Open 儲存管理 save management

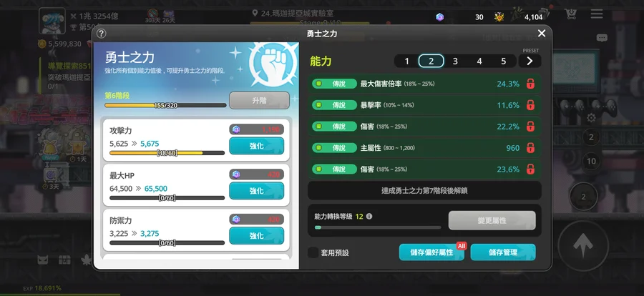click(503, 252)
